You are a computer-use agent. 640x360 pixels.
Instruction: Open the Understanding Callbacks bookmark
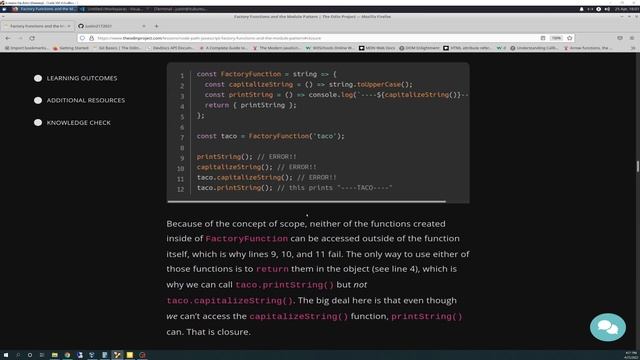tap(535, 48)
